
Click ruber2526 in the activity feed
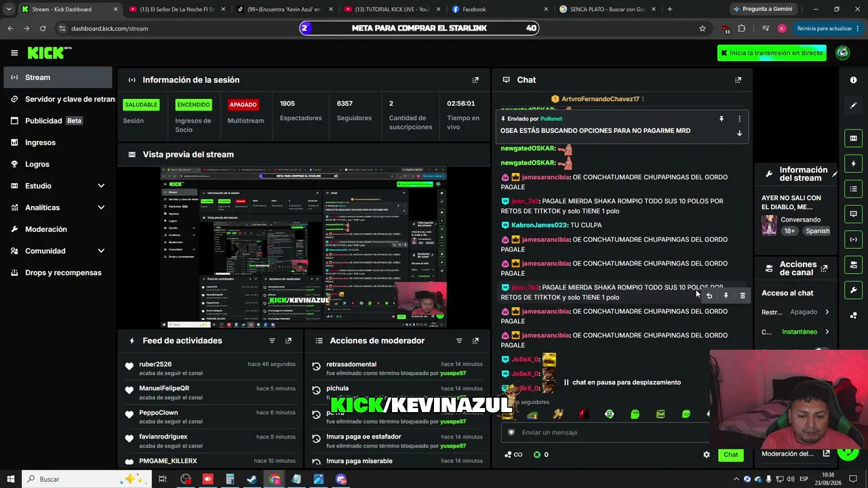[x=155, y=365]
